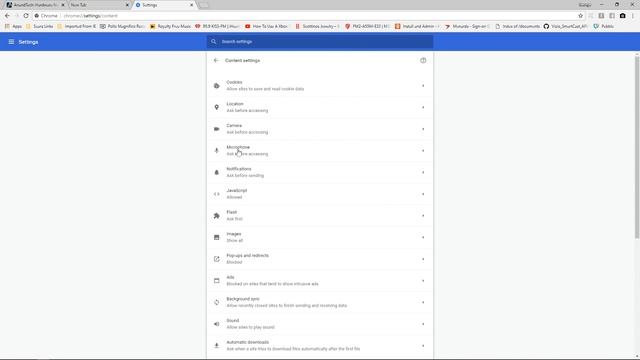Open the How To Use A Xbox bookmark
This screenshot has width=640, height=360.
click(267, 26)
